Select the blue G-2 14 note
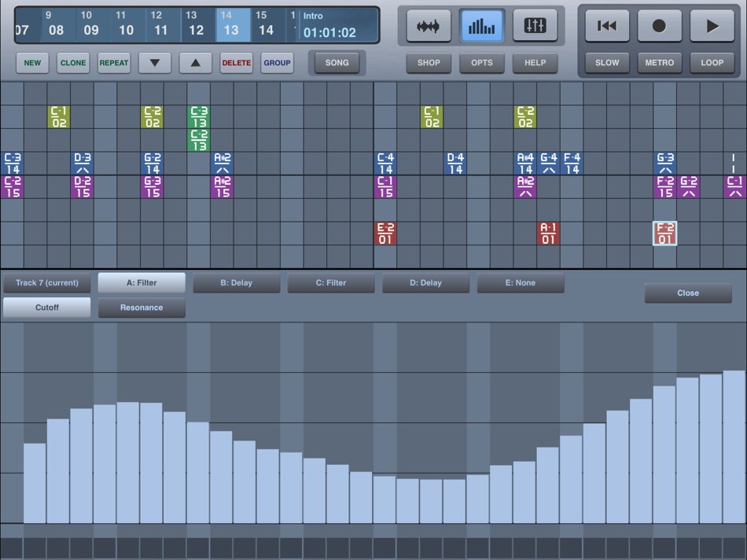The width and height of the screenshot is (747, 560). [152, 164]
